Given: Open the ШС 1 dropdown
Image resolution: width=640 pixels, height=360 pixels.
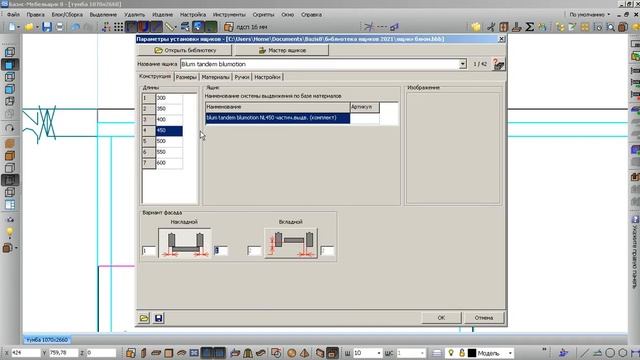Looking at the screenshot, I should point(422,353).
